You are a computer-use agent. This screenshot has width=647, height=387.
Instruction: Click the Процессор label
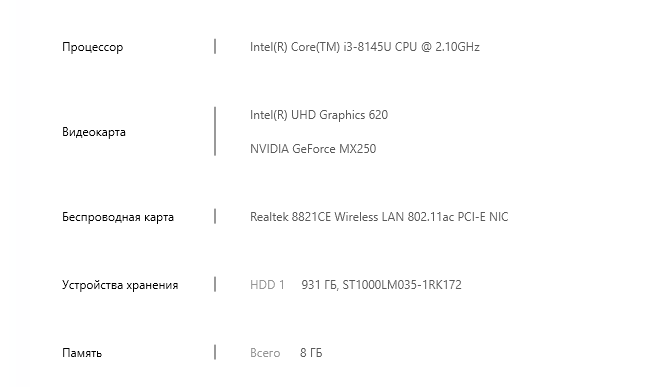tap(92, 47)
